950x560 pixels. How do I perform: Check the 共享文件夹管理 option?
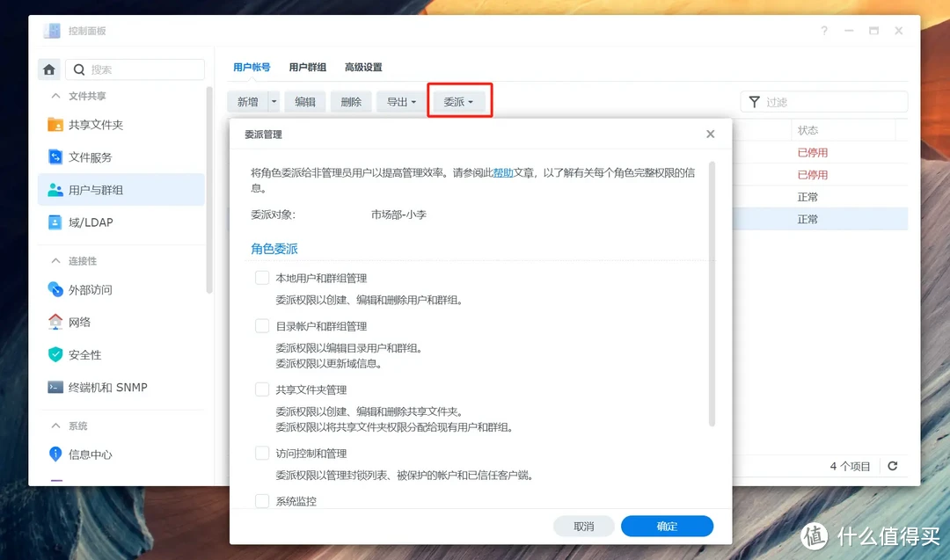pyautogui.click(x=262, y=389)
